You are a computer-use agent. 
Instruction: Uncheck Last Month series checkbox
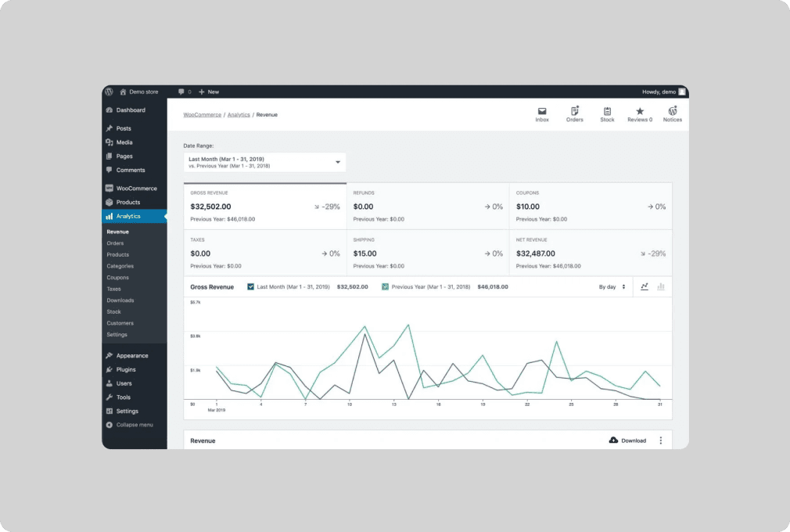pyautogui.click(x=251, y=287)
